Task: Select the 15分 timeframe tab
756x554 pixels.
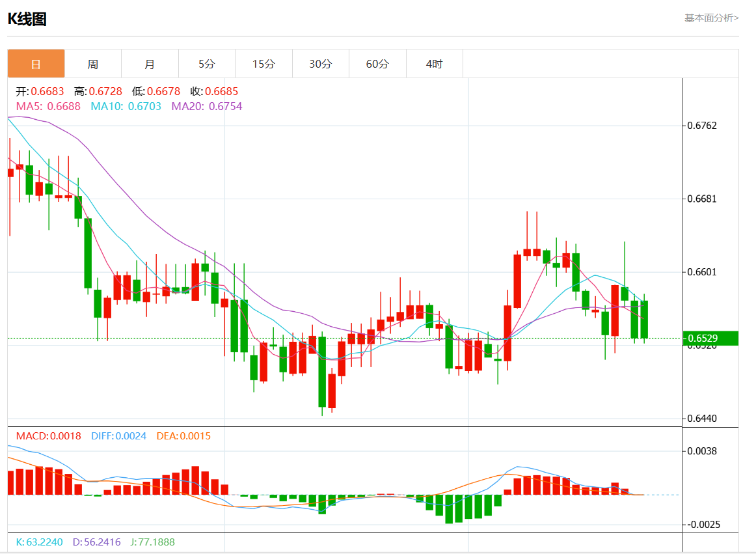Action: [263, 64]
